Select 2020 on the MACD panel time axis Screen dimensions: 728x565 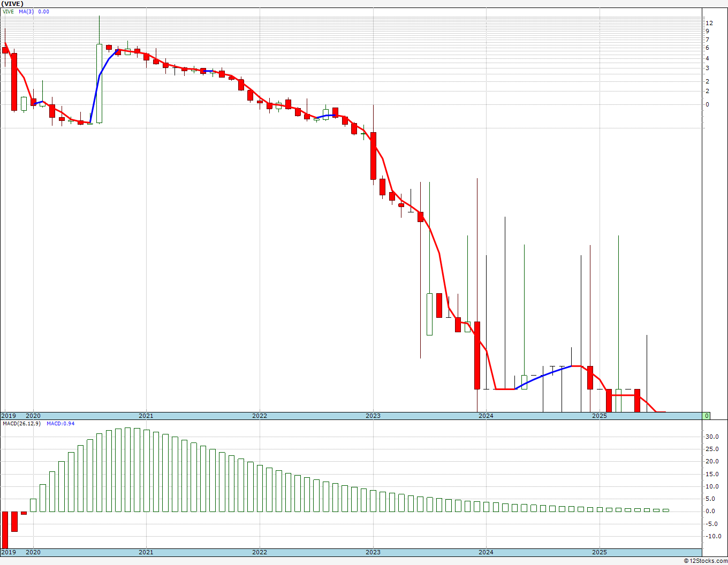point(33,552)
